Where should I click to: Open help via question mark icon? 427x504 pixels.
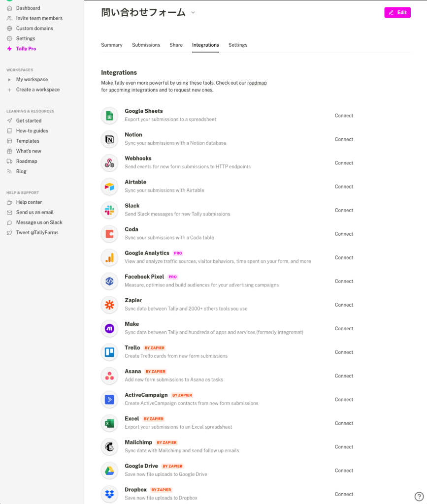(x=419, y=497)
